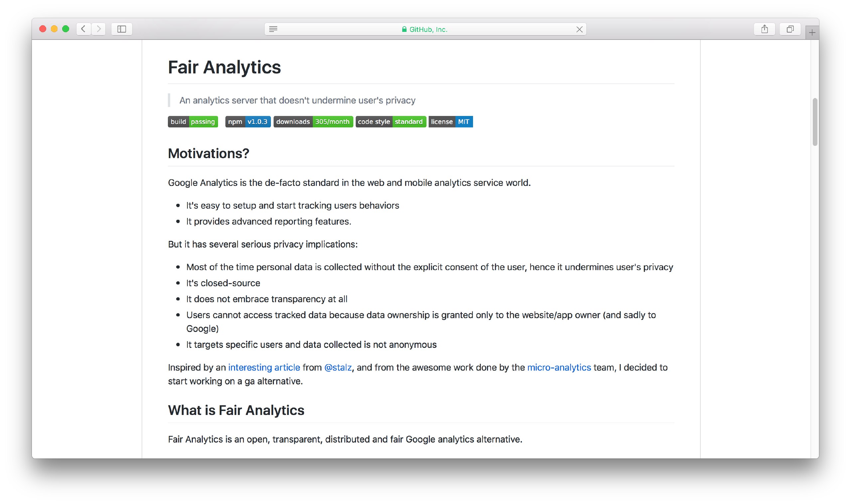Click the Safari back arrow button

(83, 29)
